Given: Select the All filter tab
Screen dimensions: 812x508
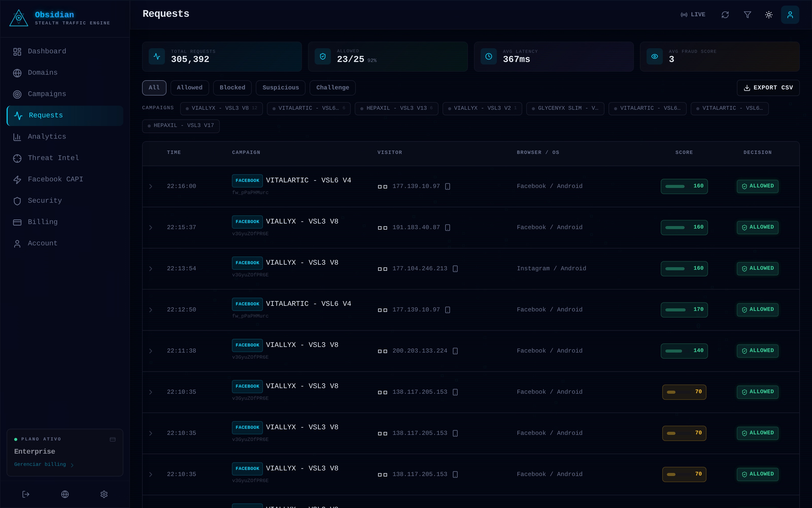Looking at the screenshot, I should click(154, 88).
